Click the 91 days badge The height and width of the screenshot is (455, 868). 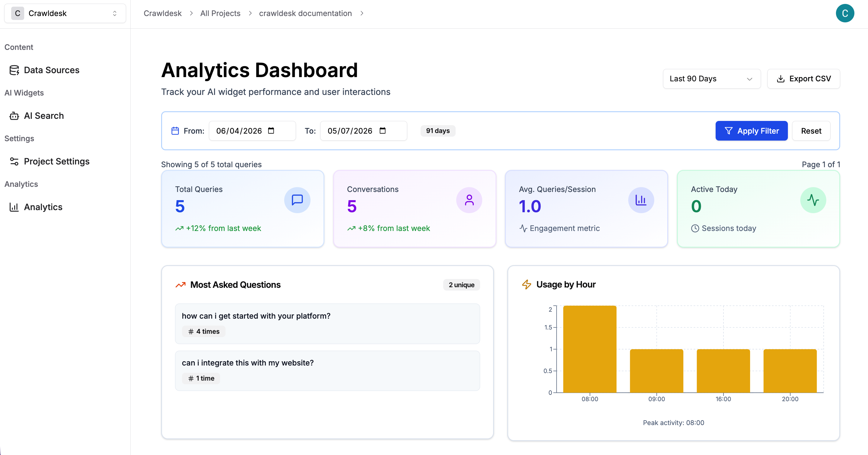point(438,131)
